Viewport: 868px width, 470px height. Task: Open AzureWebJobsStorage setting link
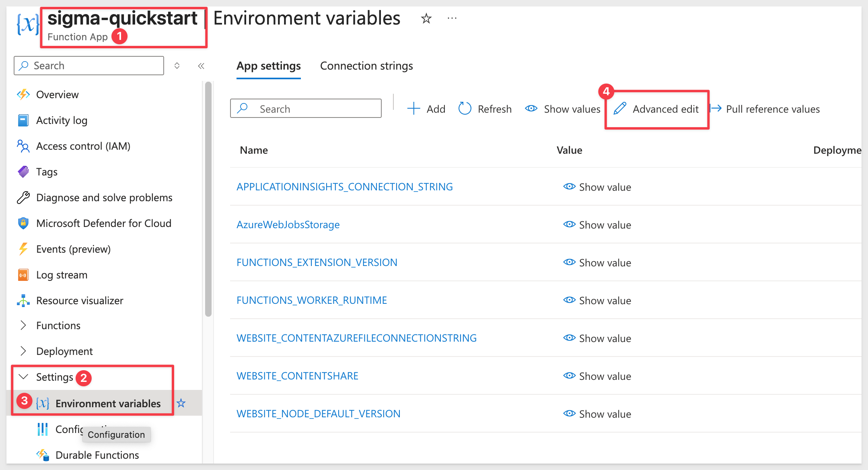tap(288, 225)
